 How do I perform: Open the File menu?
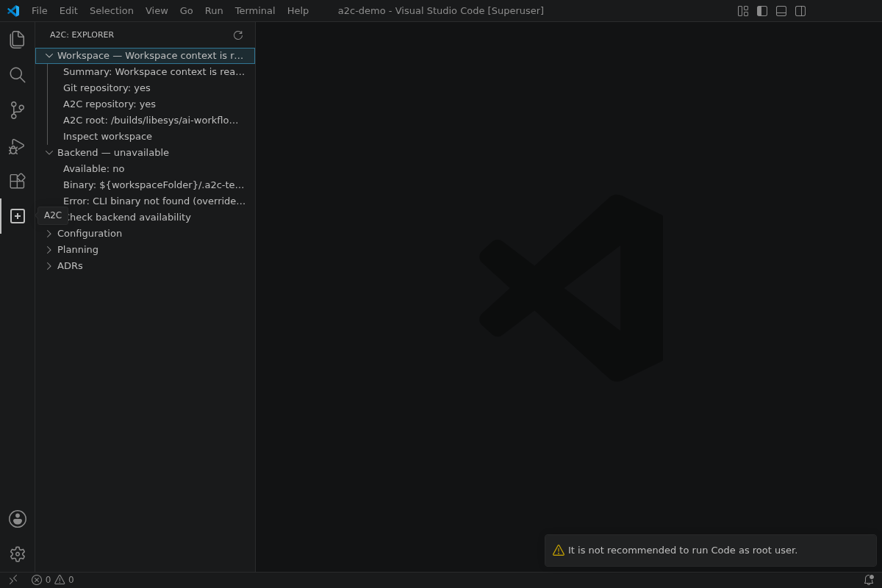click(40, 11)
